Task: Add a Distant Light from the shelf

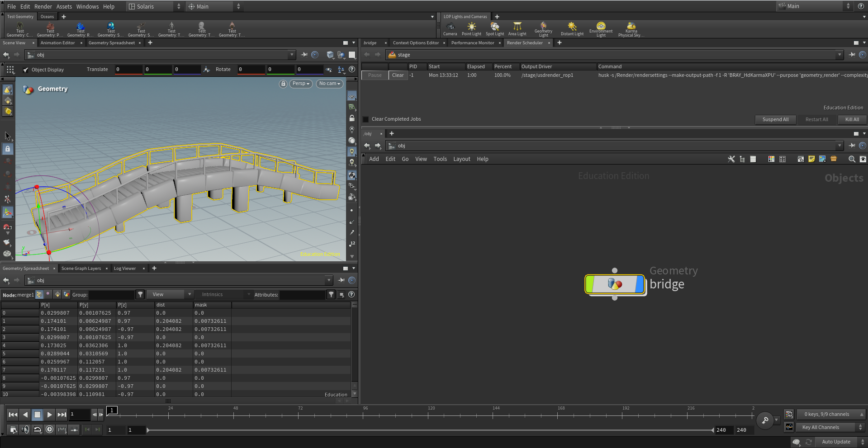Action: point(572,29)
